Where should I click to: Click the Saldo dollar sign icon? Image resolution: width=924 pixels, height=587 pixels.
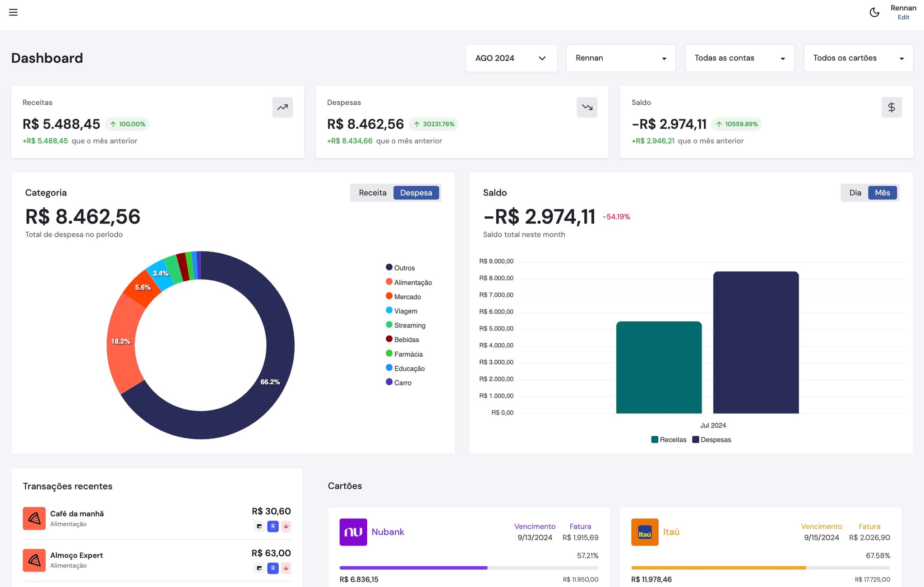point(892,107)
